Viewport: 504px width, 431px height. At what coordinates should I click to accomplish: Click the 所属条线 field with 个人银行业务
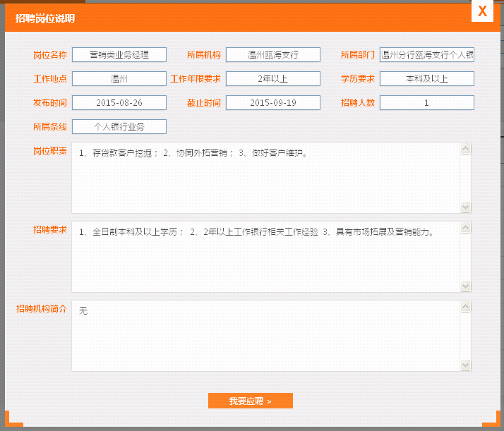click(x=119, y=127)
